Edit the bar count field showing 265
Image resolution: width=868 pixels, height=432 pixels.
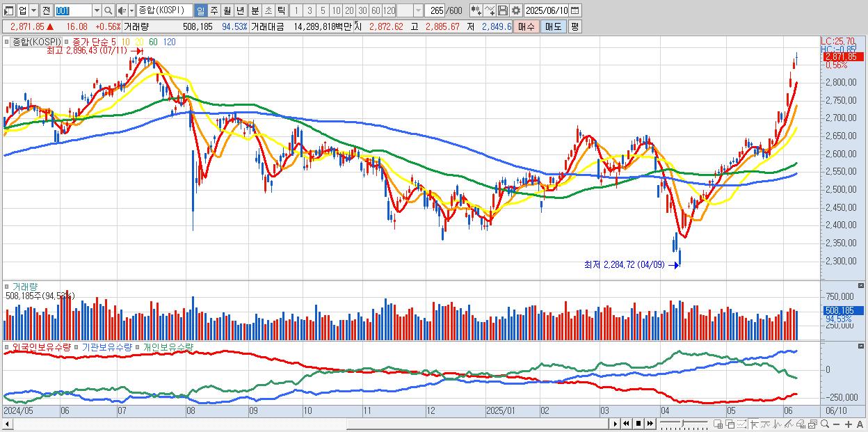[x=435, y=10]
